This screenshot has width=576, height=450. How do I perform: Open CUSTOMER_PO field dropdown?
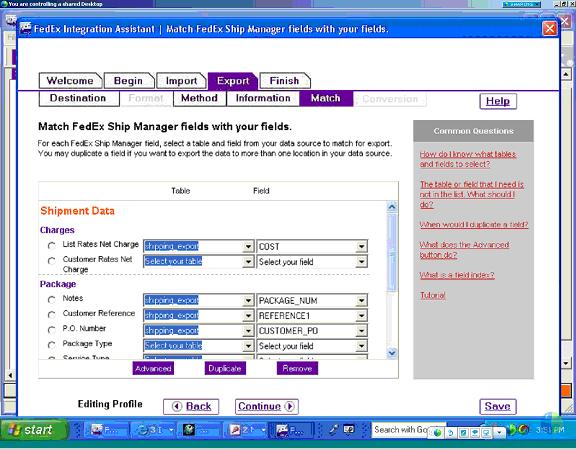361,331
